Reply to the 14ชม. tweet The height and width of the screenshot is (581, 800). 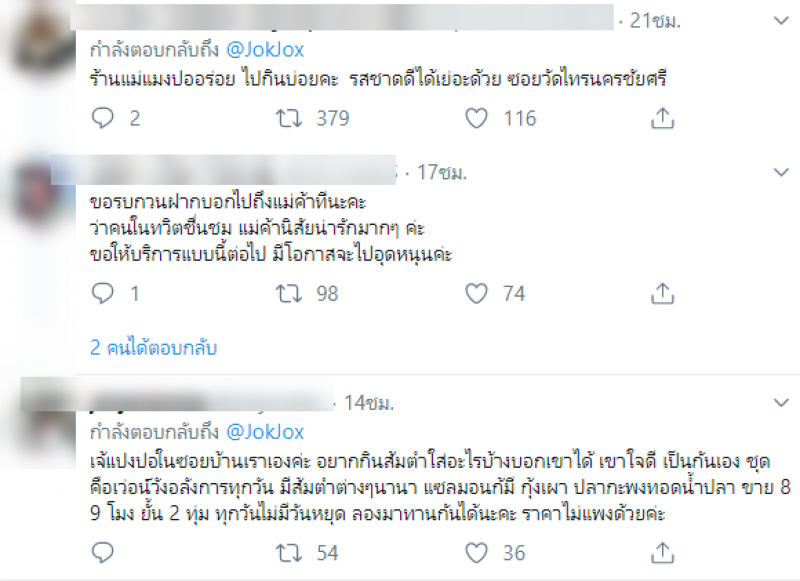(x=104, y=553)
